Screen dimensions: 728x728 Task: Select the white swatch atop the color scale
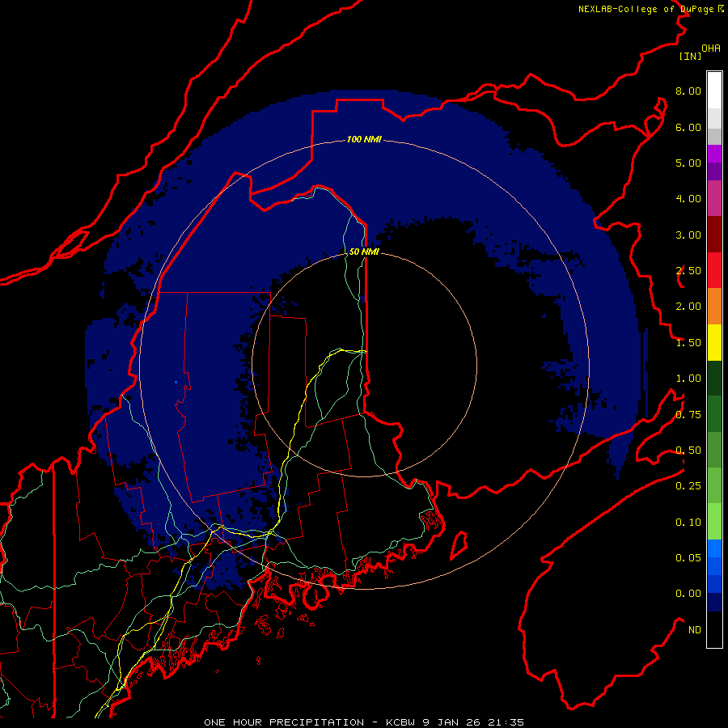tap(714, 91)
